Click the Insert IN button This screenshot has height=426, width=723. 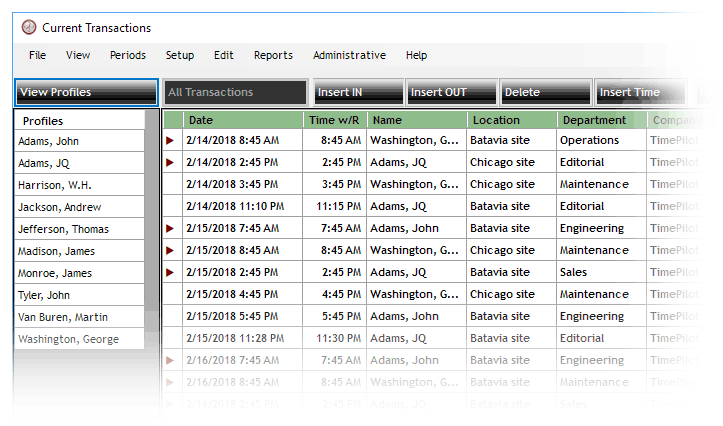(x=358, y=92)
